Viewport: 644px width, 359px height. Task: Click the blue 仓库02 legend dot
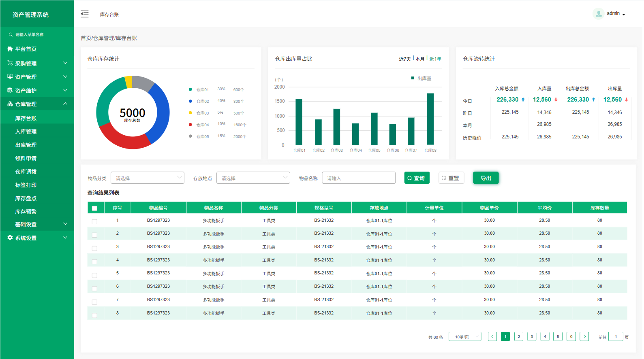tap(190, 101)
